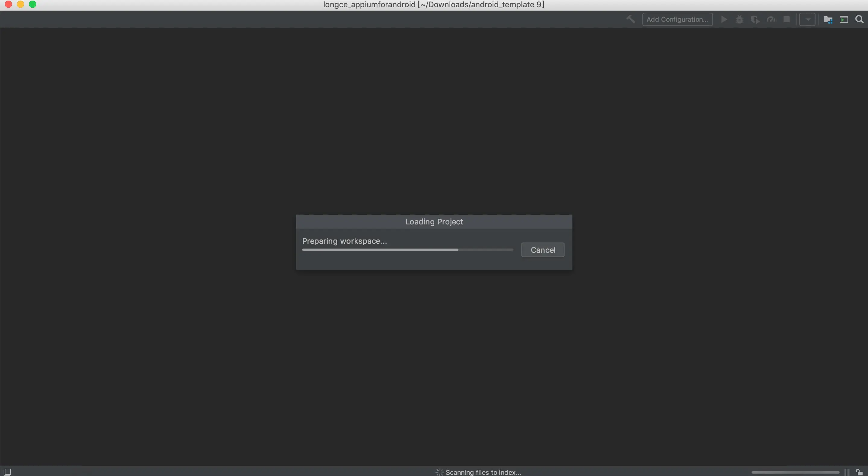
Task: Click the Debug bug icon
Action: 739,19
